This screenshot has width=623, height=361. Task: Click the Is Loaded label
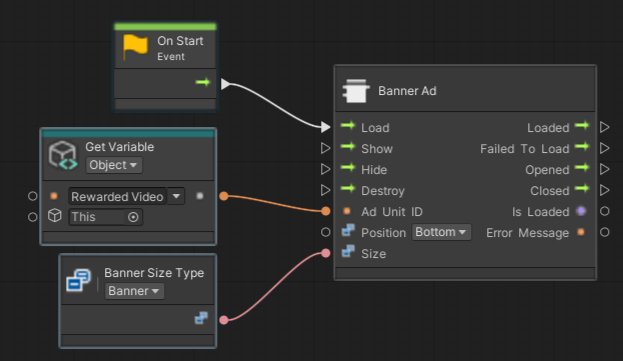pos(541,212)
